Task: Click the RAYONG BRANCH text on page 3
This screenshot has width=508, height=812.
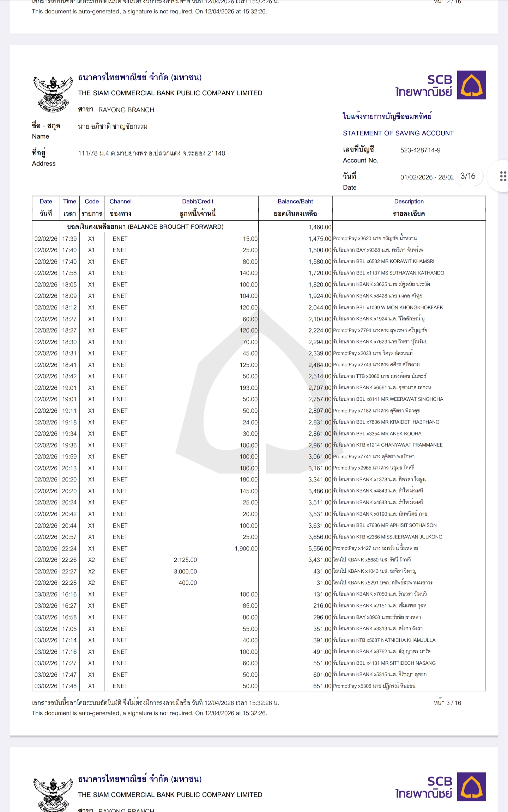Action: point(126,110)
